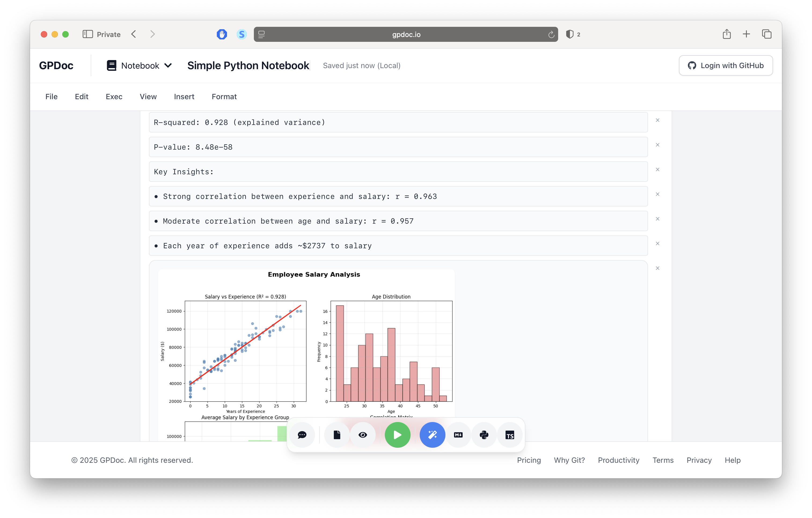The width and height of the screenshot is (812, 518).
Task: Add a Markdown cell with MD icon
Action: (458, 435)
